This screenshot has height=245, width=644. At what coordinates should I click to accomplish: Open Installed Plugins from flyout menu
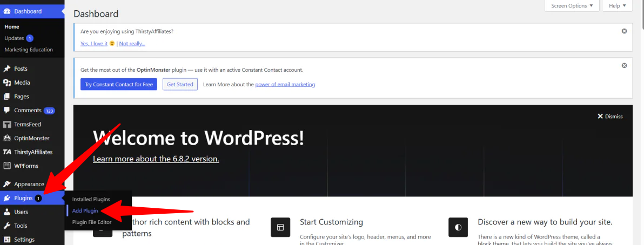point(91,199)
